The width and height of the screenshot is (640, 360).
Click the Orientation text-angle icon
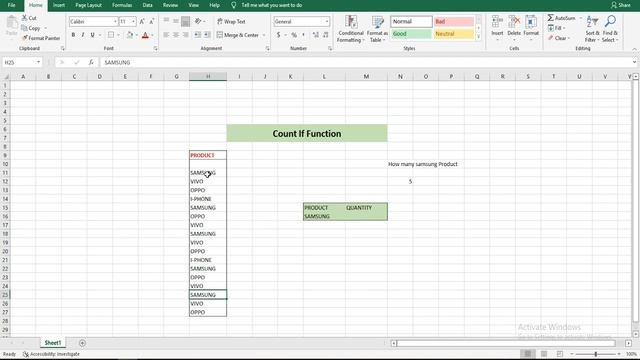pos(198,21)
